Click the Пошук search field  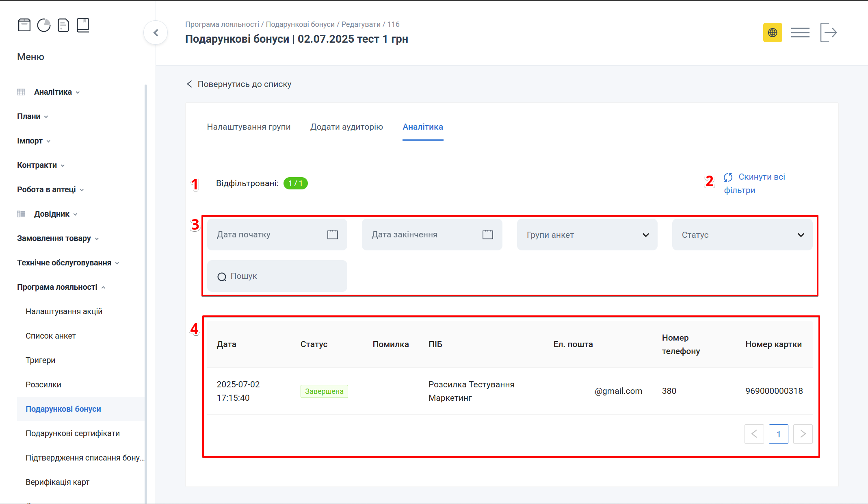tap(277, 276)
